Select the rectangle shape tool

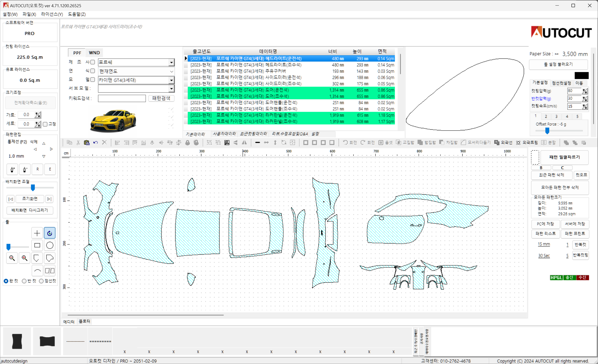click(x=37, y=245)
